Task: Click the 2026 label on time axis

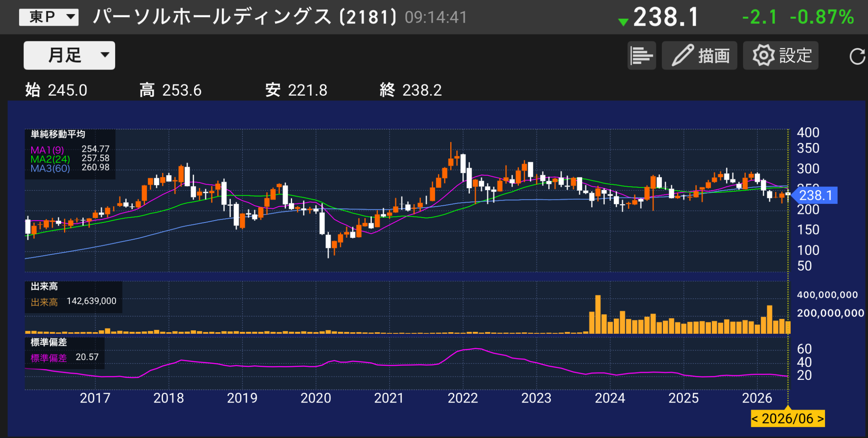Action: point(757,398)
